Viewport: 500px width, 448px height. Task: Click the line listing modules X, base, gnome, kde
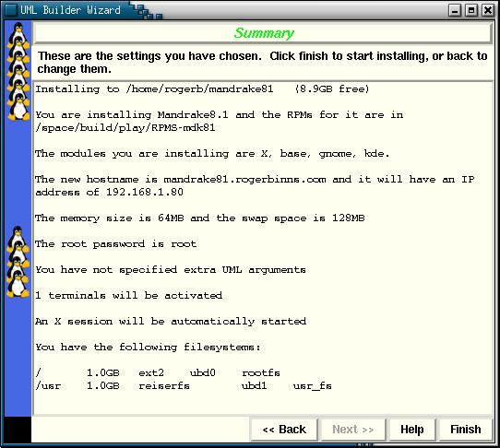click(212, 154)
